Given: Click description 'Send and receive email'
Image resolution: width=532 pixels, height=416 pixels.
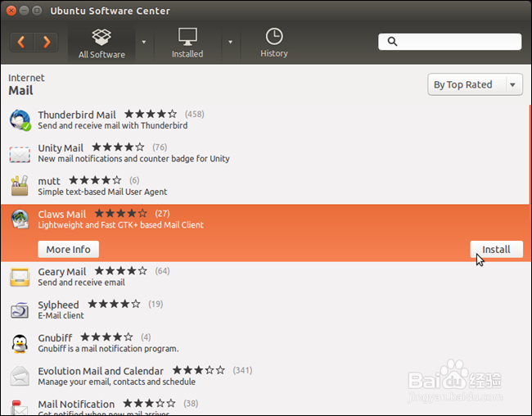Looking at the screenshot, I should pyautogui.click(x=81, y=283).
